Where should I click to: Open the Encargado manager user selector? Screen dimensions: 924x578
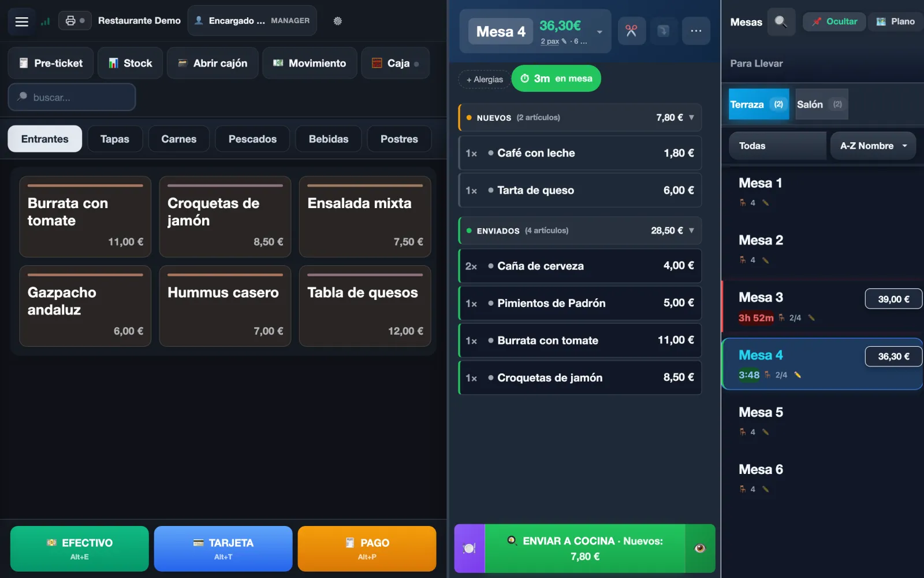(x=252, y=21)
